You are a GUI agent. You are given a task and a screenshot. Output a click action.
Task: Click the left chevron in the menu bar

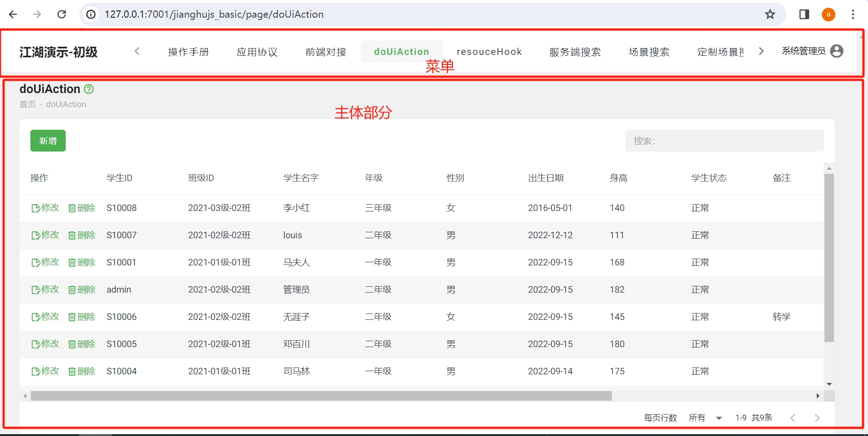coord(137,51)
